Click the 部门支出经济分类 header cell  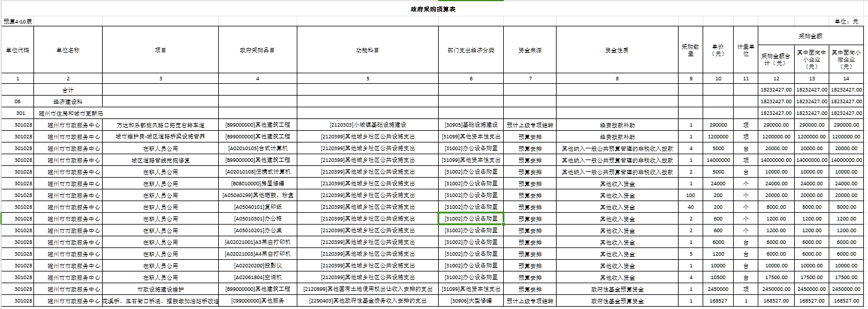[x=471, y=50]
